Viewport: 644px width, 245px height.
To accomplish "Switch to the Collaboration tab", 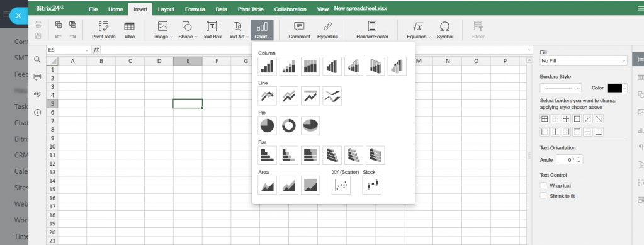I will (290, 9).
